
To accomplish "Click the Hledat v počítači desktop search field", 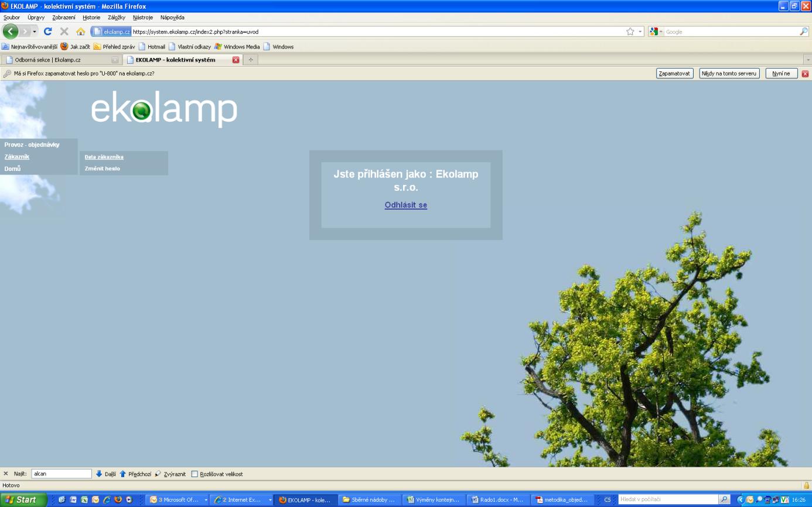I will 668,499.
